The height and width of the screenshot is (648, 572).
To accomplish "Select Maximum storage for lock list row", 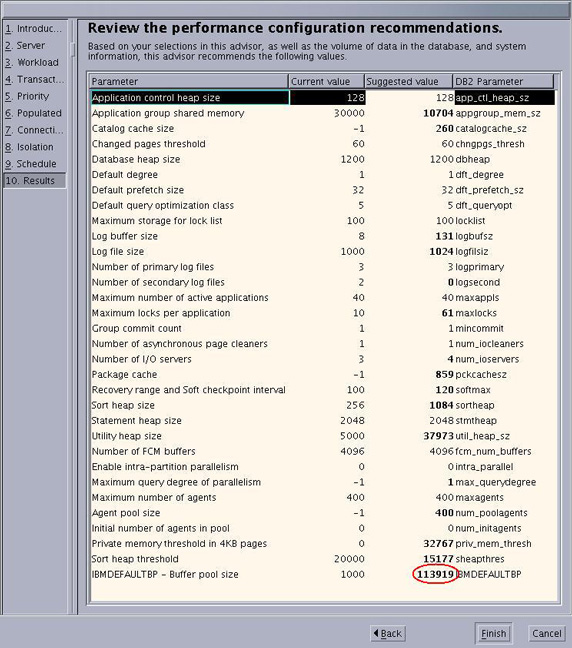I will [x=323, y=221].
